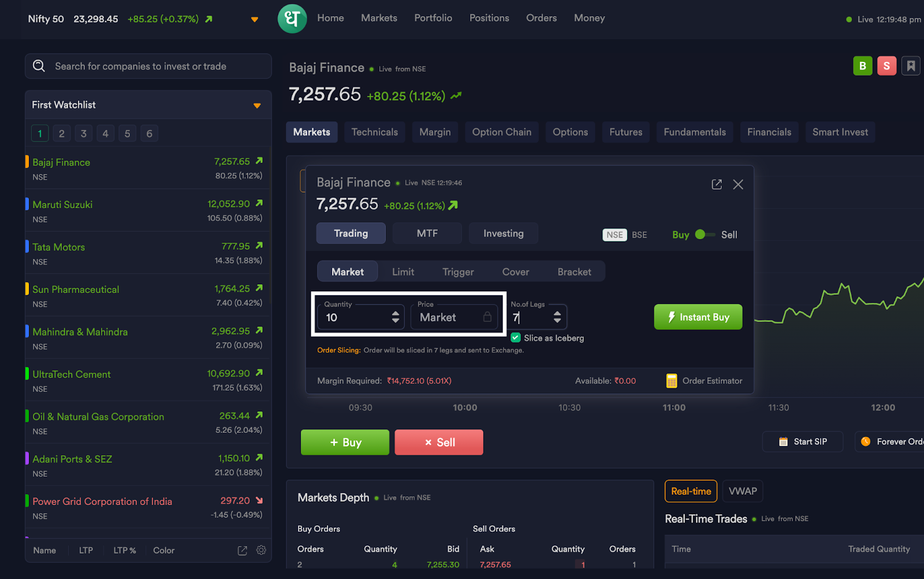Click the search magnifier icon
Screen dimensions: 924x579
pyautogui.click(x=39, y=66)
